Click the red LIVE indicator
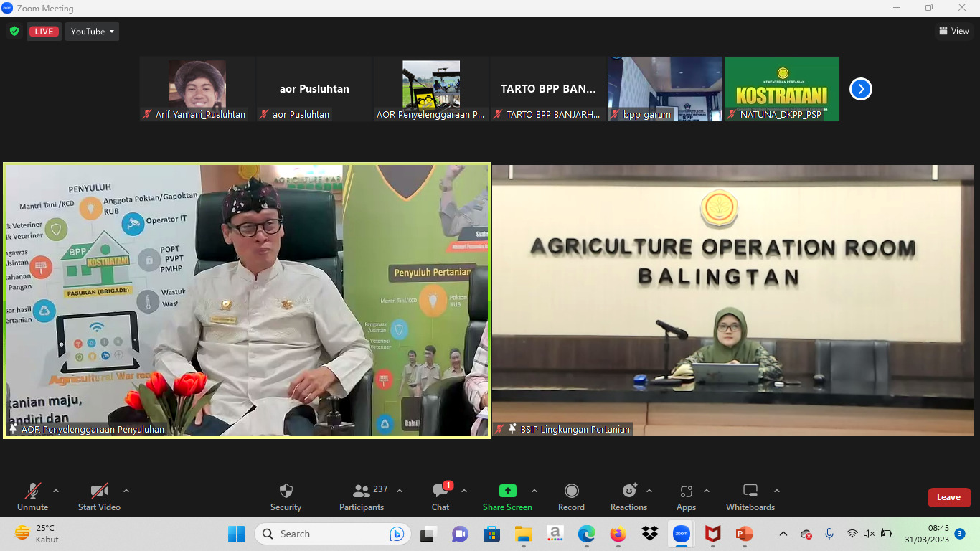The image size is (980, 551). click(44, 32)
